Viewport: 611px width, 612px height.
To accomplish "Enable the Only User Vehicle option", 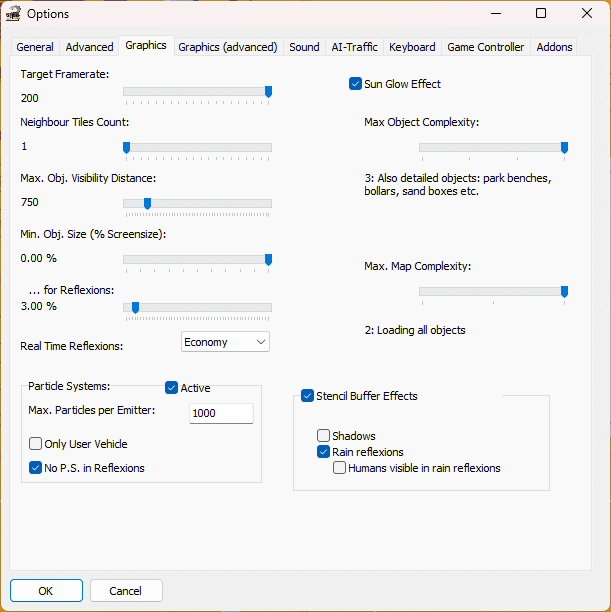I will 36,444.
